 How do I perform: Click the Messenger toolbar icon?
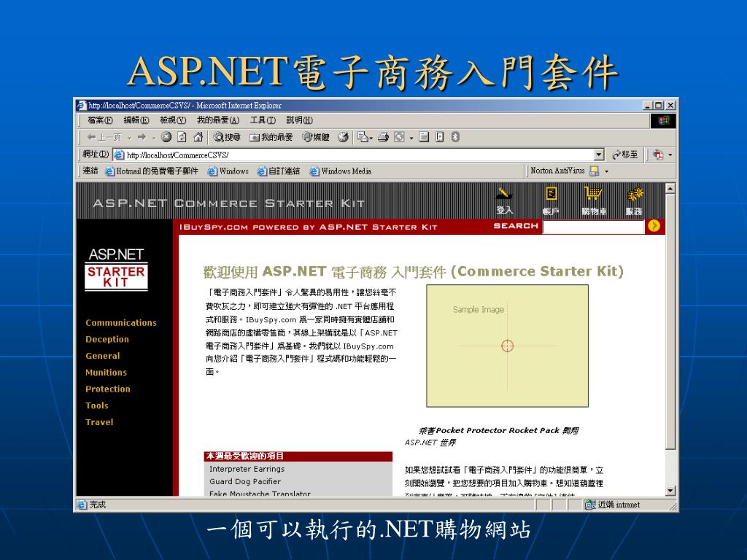(440, 137)
